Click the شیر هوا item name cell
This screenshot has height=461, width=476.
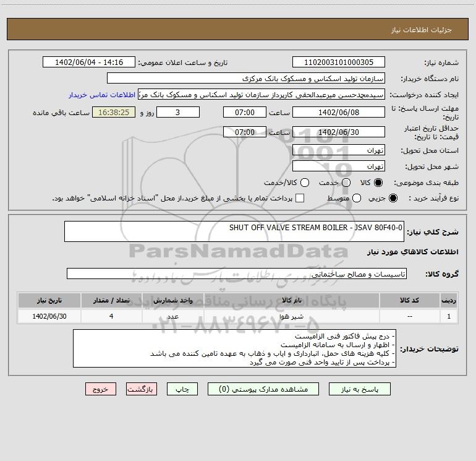[x=291, y=316]
